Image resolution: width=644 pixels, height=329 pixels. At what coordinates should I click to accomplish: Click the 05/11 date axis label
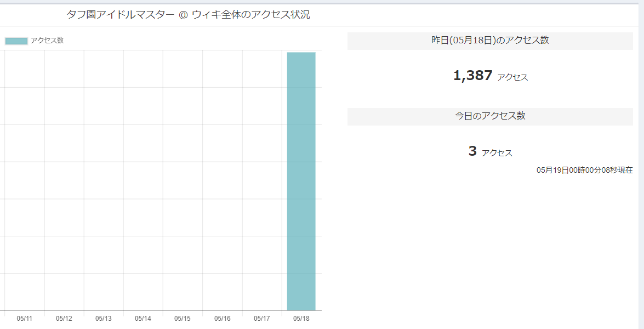pos(25,319)
